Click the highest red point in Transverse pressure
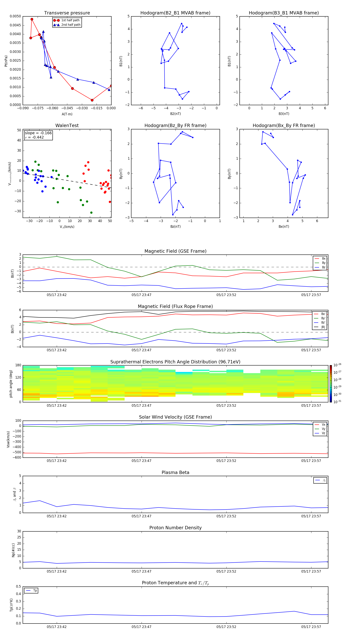351x644 pixels. 32,19
